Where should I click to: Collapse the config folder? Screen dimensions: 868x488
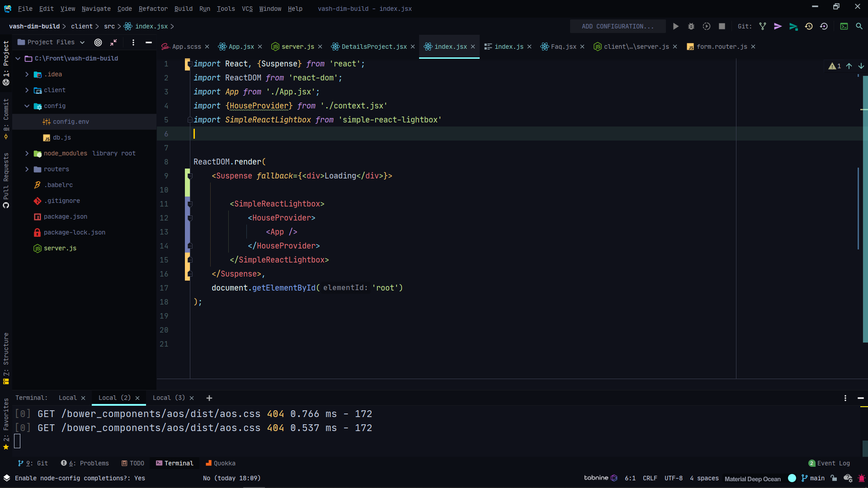pyautogui.click(x=27, y=106)
